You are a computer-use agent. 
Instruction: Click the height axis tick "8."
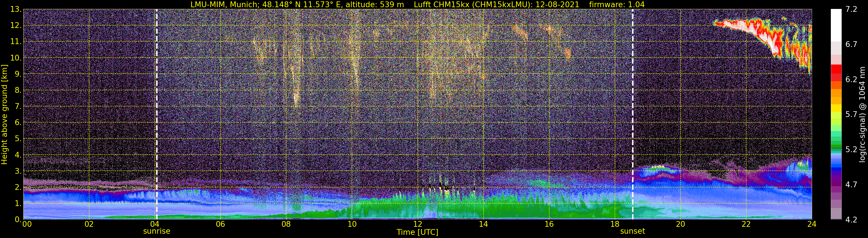(18, 90)
